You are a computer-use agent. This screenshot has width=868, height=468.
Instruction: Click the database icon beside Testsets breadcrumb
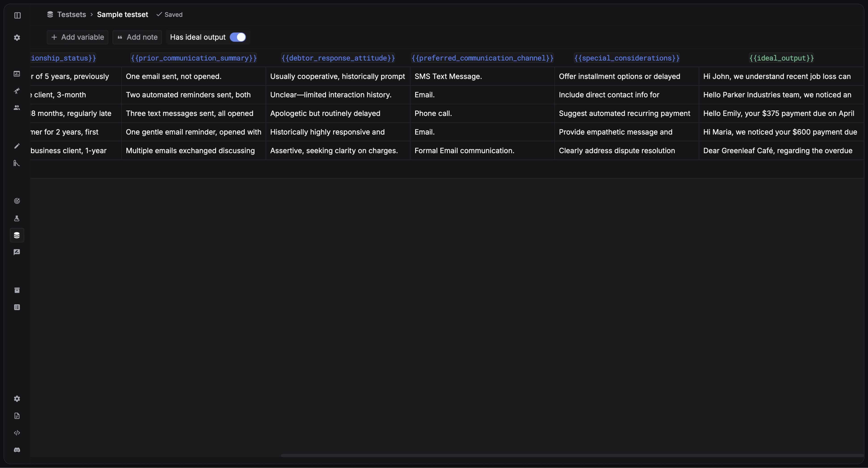[50, 14]
